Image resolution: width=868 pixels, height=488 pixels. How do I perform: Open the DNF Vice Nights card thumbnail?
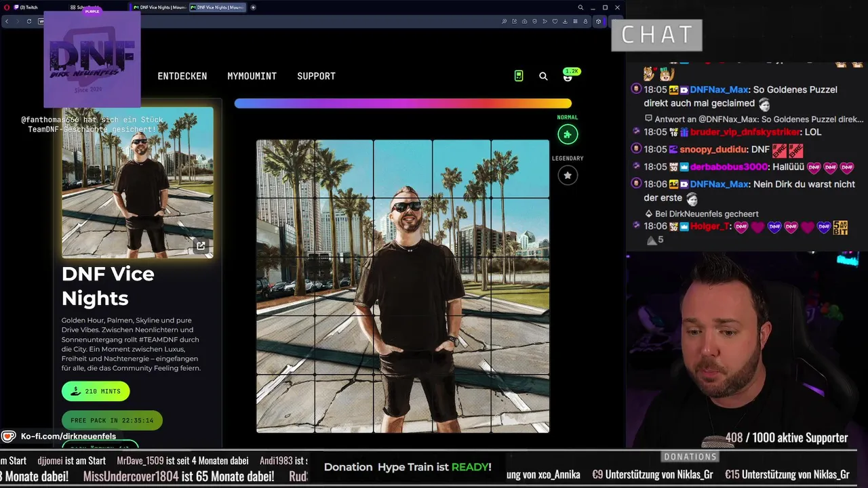click(138, 182)
